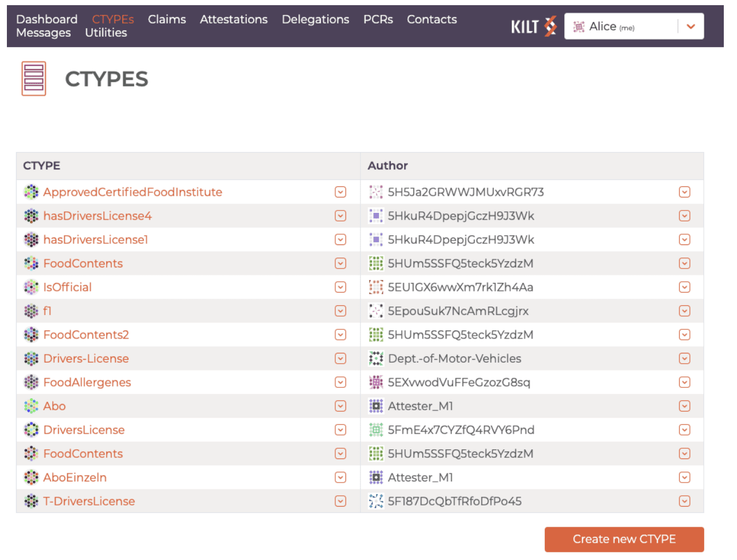
Task: Open the dropdown beside author Dept.-of-Motor-Vehicles
Action: (684, 359)
